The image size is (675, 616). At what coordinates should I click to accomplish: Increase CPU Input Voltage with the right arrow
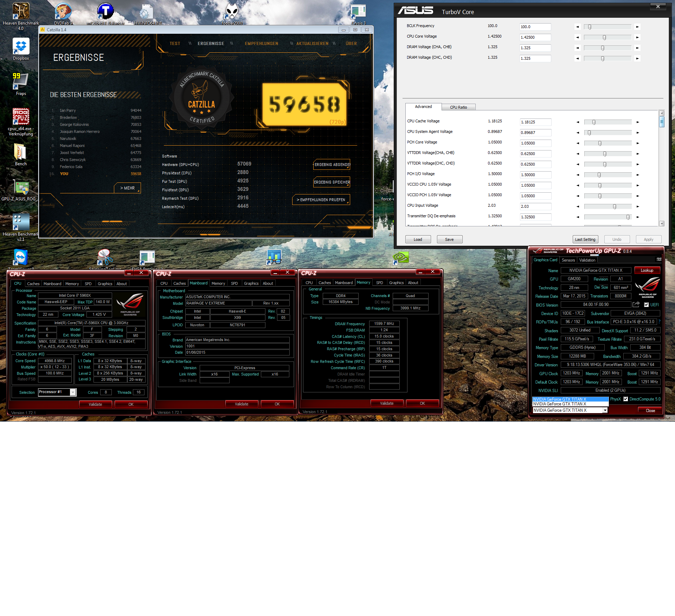pos(637,206)
